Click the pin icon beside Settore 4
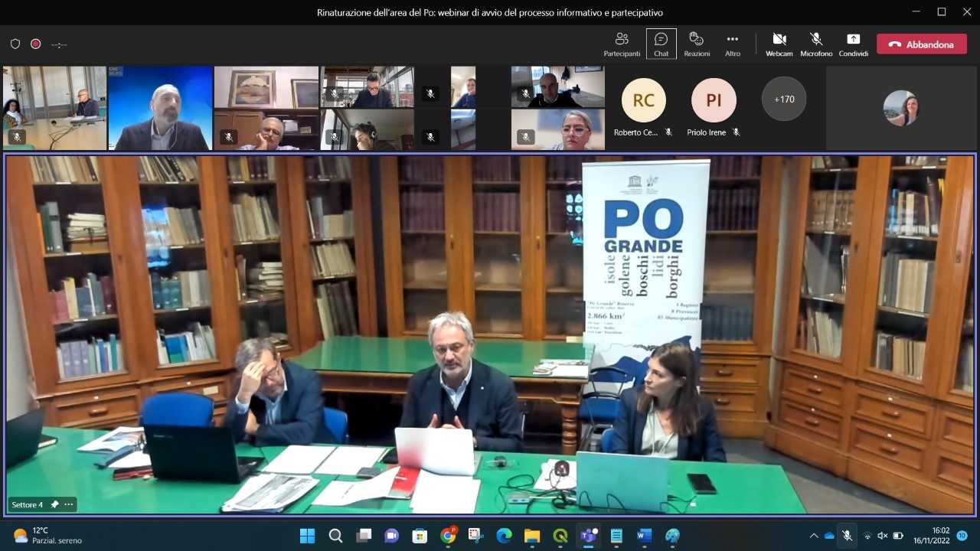Screen dimensions: 980x551 tap(54, 504)
